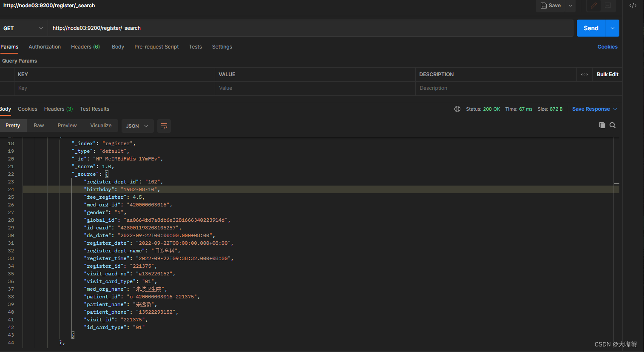Screen dimensions: 644x352
Task: Open the request Settings tab
Action: (222, 47)
